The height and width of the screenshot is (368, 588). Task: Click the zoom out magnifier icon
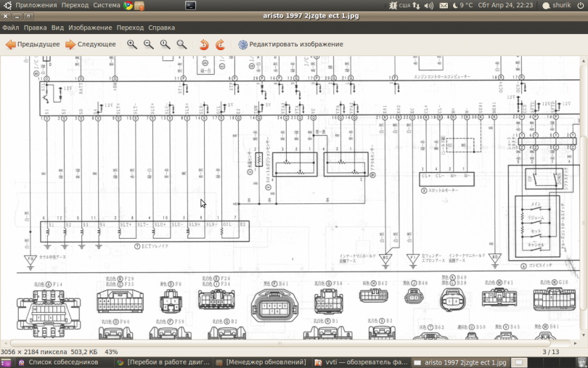click(149, 44)
